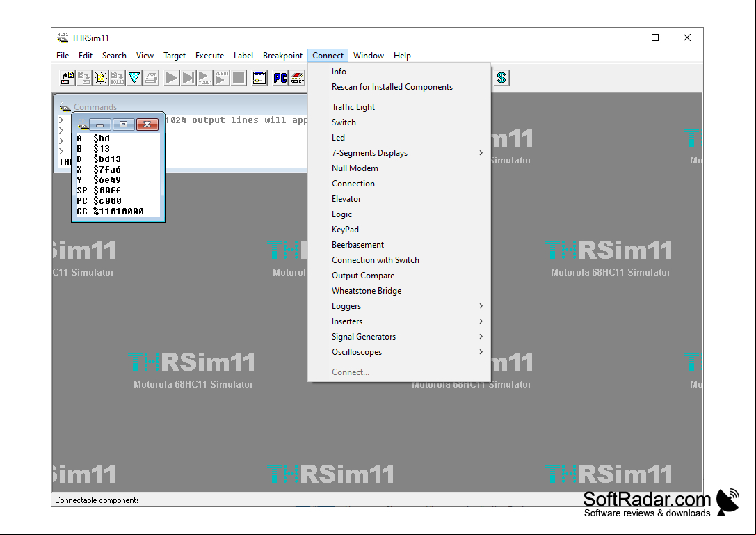
Task: Click the CC value %11010000
Action: 119,211
